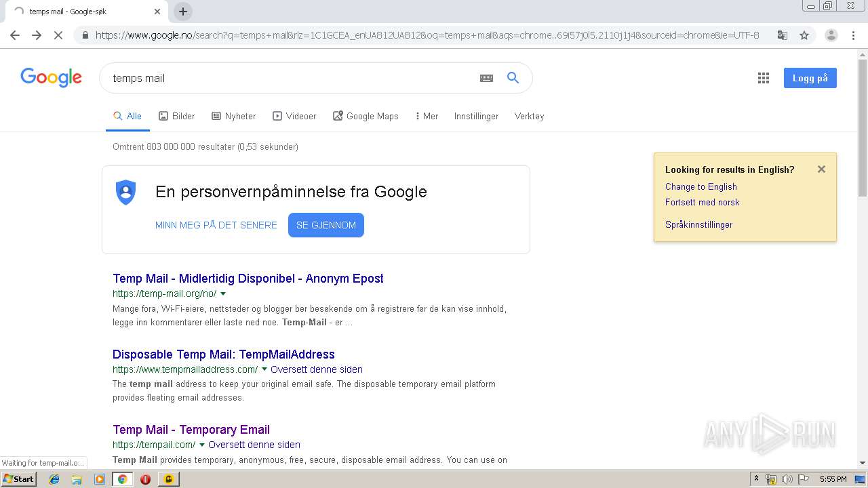Open the translate page icon
The image size is (868, 488).
(x=782, y=35)
